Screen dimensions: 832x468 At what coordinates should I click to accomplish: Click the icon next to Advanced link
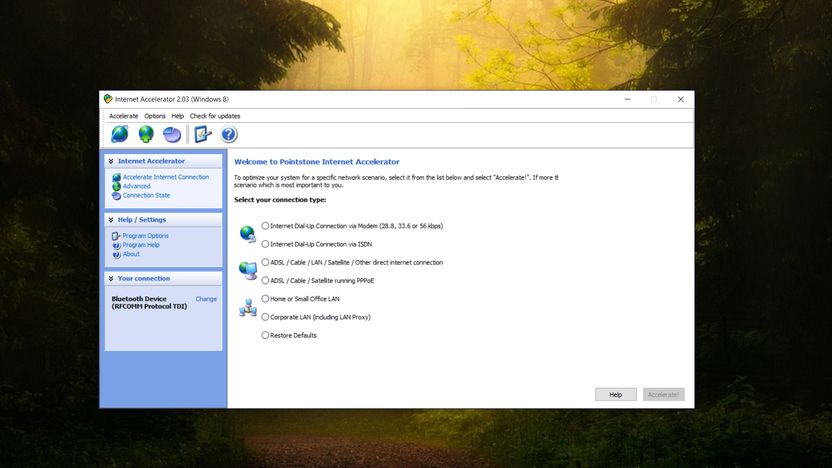116,186
